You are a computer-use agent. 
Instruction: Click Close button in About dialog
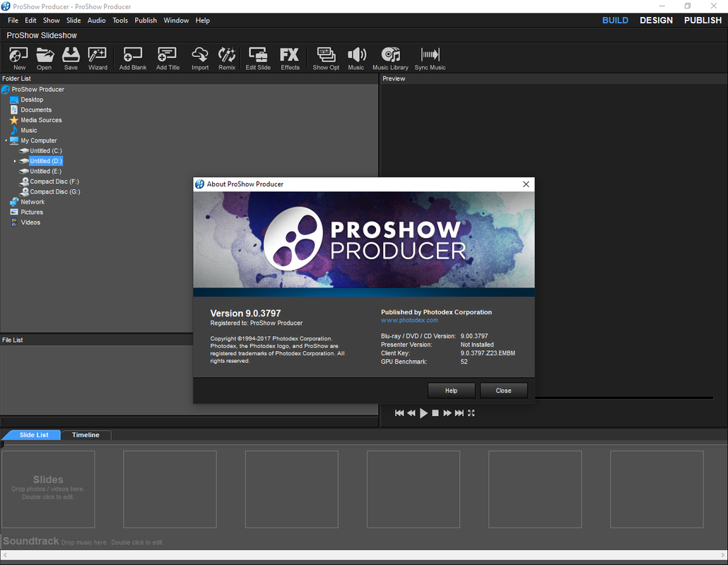[x=503, y=391]
